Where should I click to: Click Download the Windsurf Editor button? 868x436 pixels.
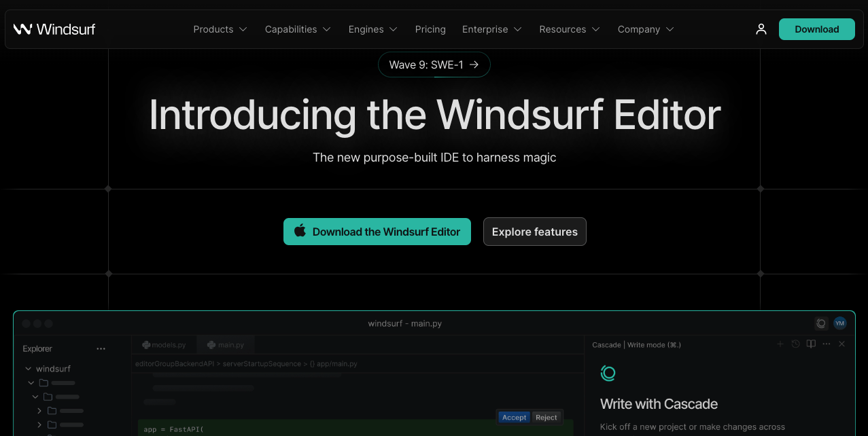(377, 232)
